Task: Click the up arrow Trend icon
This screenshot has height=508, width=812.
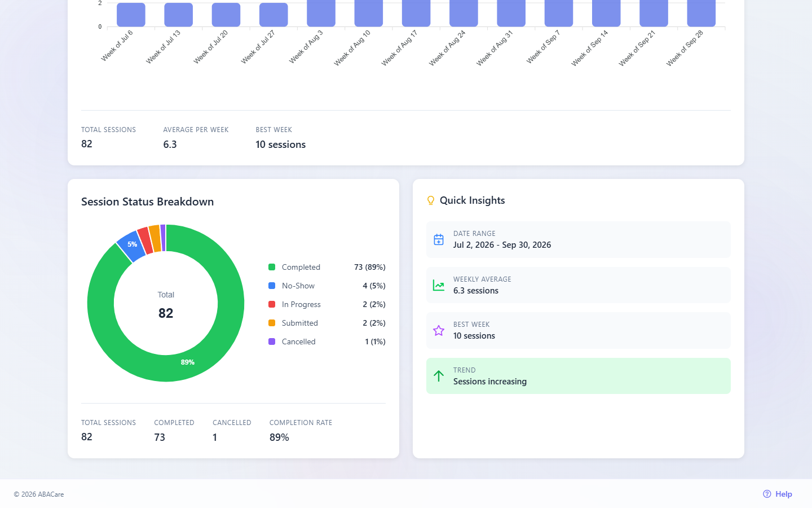Action: point(439,376)
